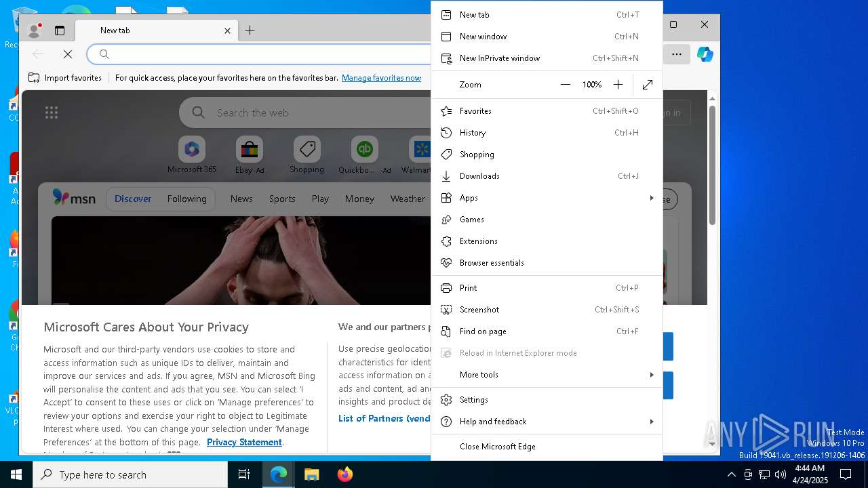Click the taskbar search box
Viewport: 868px width, 488px height.
(x=130, y=474)
